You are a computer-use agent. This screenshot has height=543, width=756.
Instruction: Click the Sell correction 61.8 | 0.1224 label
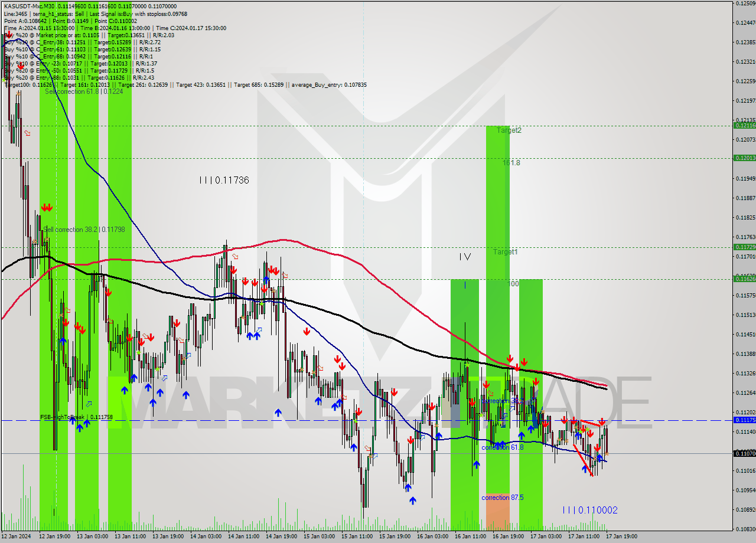coord(84,91)
